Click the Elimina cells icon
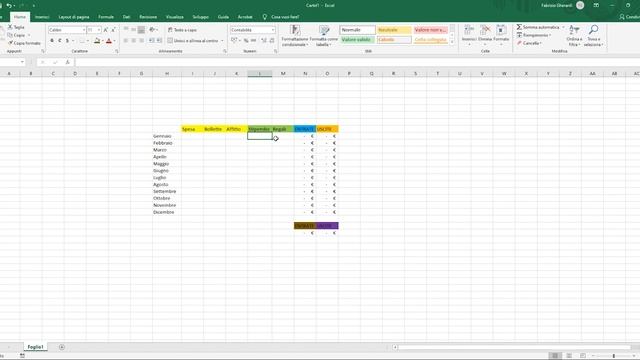The height and width of the screenshot is (360, 640). pos(485,30)
